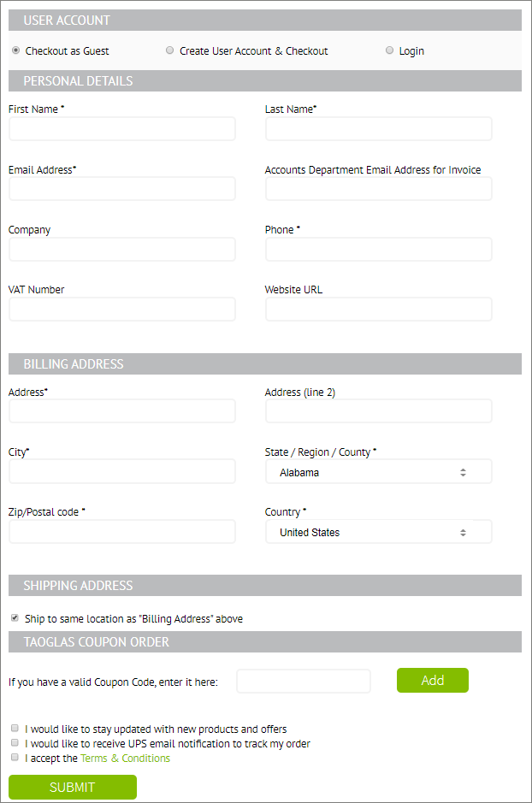
Task: Enable UPS email notification to track order
Action: pyautogui.click(x=15, y=742)
